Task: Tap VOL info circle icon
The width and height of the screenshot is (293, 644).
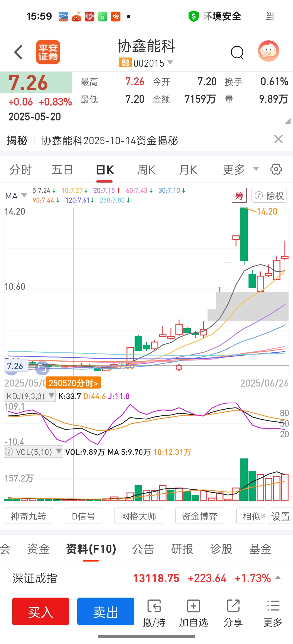Action: coord(9,452)
